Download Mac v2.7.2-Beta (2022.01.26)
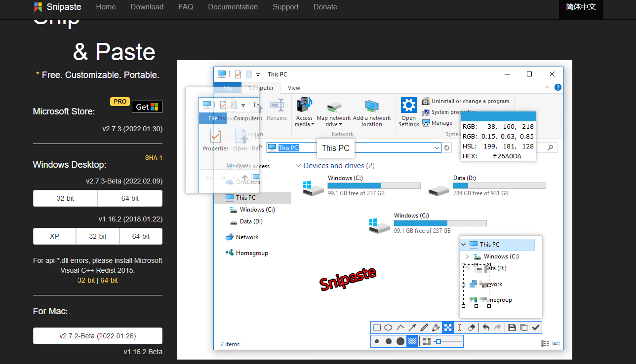This screenshot has width=636, height=364. [x=98, y=336]
